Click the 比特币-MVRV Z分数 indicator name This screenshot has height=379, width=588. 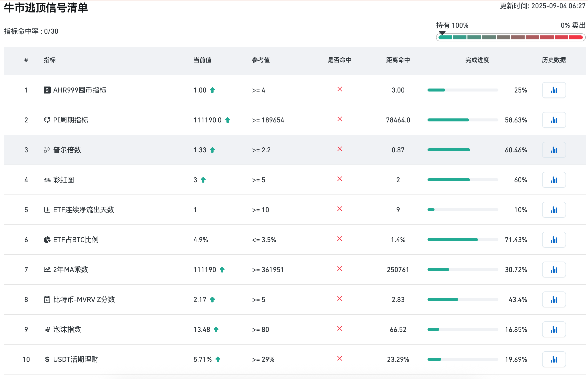tap(84, 299)
